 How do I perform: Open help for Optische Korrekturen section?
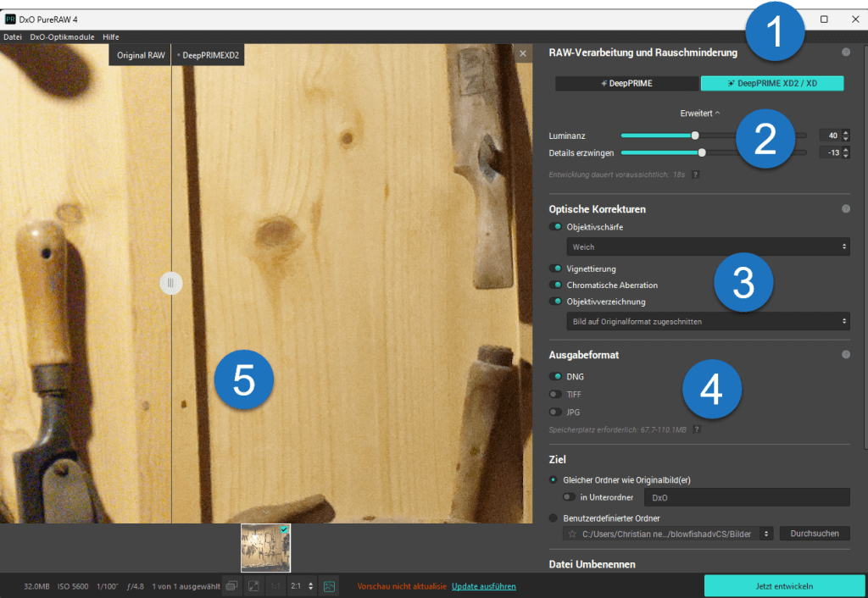click(x=846, y=209)
